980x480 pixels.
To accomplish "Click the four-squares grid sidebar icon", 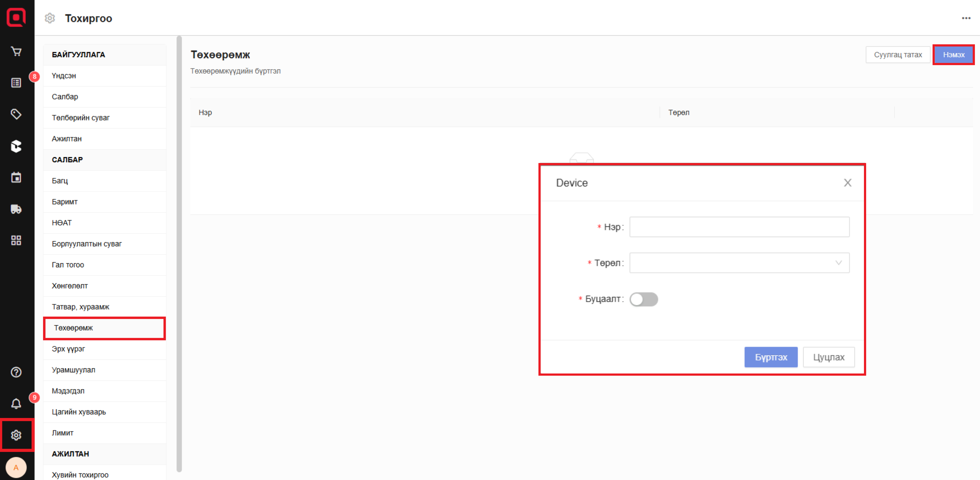I will tap(16, 240).
